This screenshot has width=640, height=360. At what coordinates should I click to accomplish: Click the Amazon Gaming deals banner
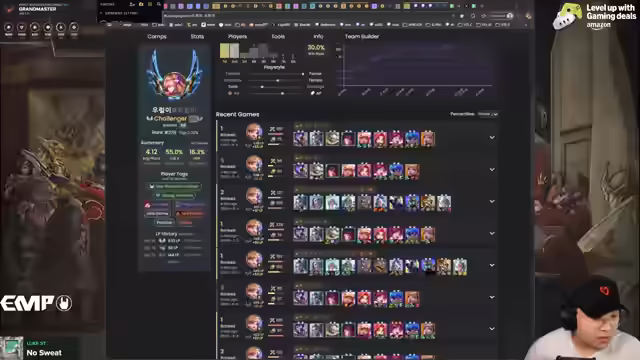595,16
